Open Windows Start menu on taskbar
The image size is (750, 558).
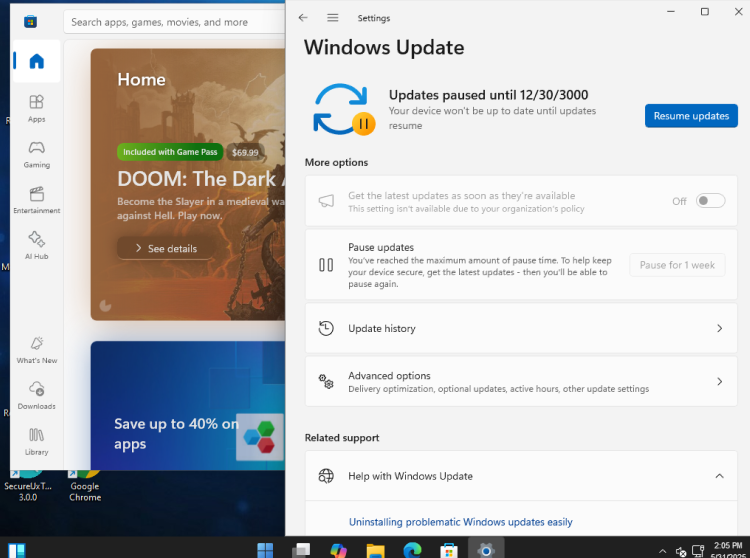265,550
